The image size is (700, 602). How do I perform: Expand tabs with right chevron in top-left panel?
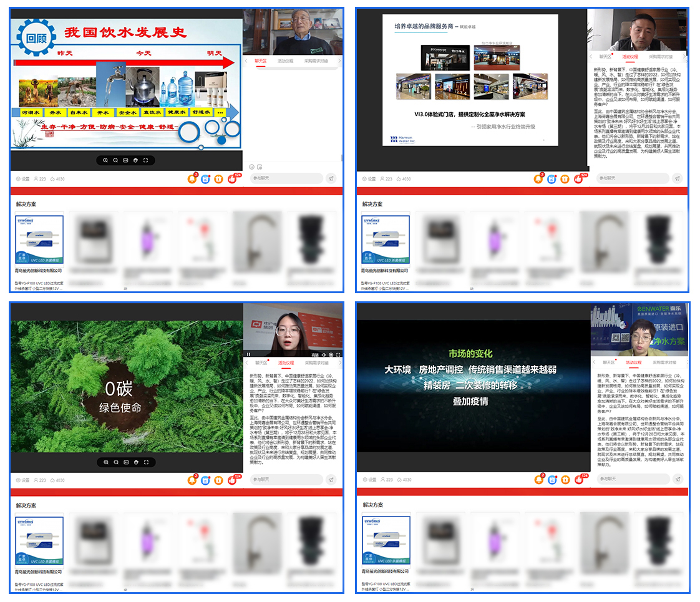(339, 61)
